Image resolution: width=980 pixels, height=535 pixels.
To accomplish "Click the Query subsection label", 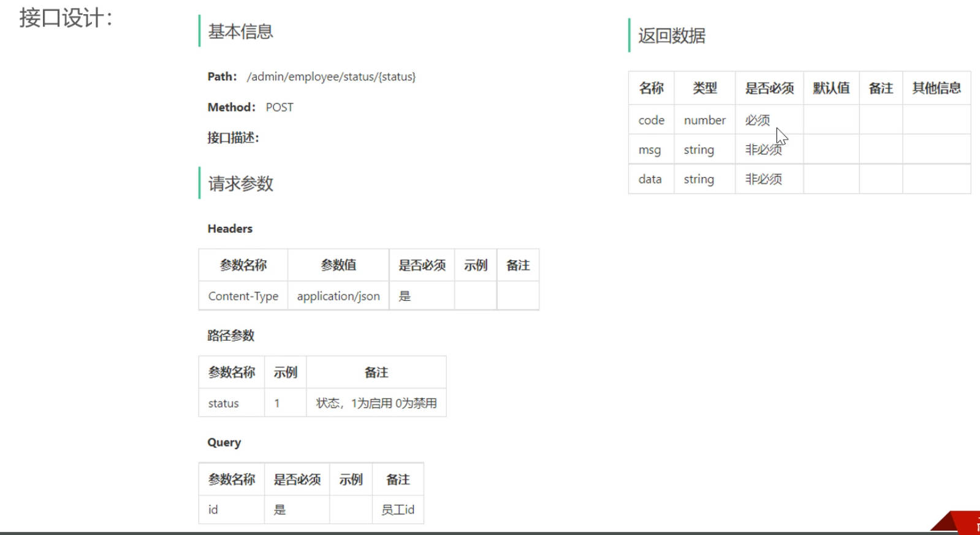I will (x=224, y=442).
